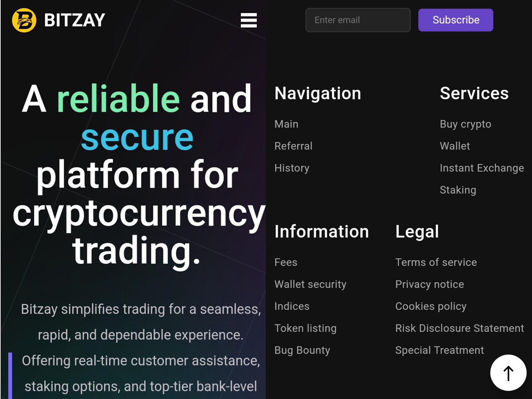Open the History link
The image size is (532, 399).
[x=292, y=168]
